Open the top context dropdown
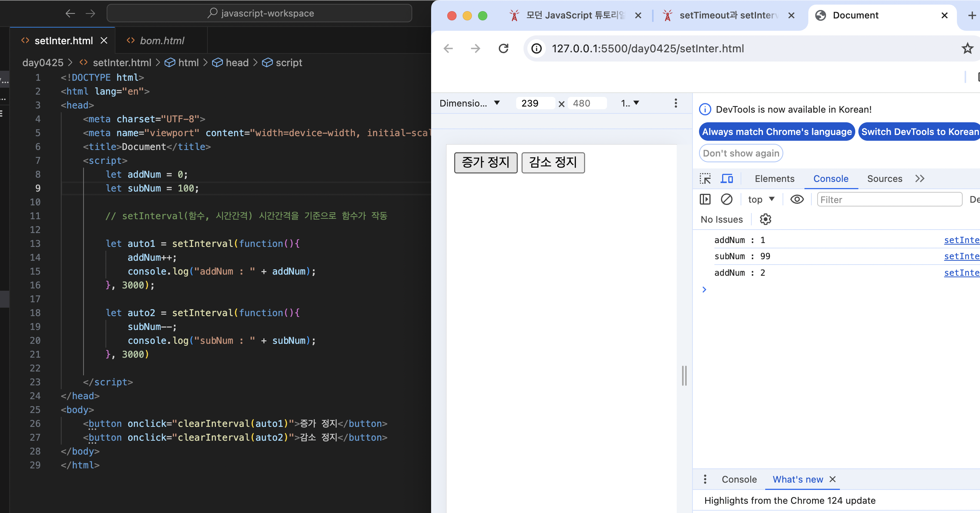The image size is (980, 513). pos(761,200)
